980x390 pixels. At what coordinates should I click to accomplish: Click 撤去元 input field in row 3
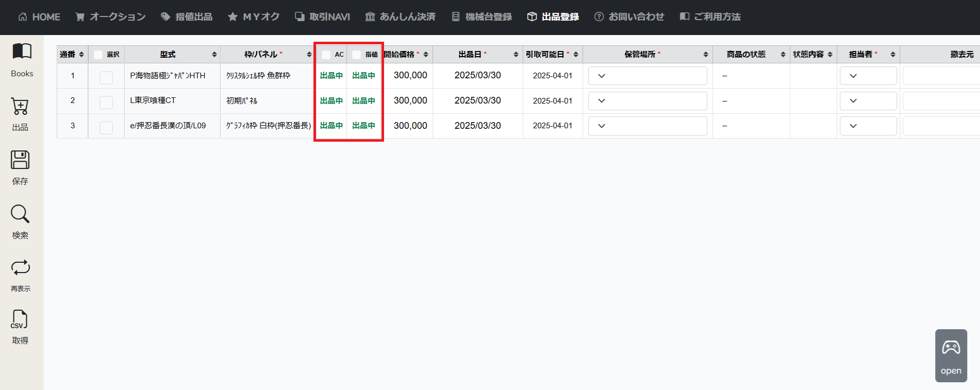[941, 126]
